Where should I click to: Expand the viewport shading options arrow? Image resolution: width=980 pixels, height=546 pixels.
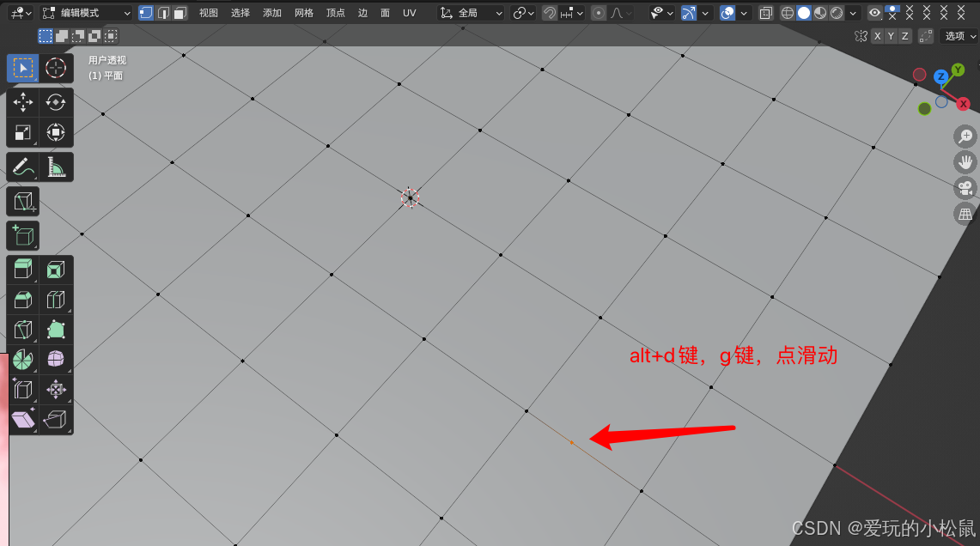[853, 13]
